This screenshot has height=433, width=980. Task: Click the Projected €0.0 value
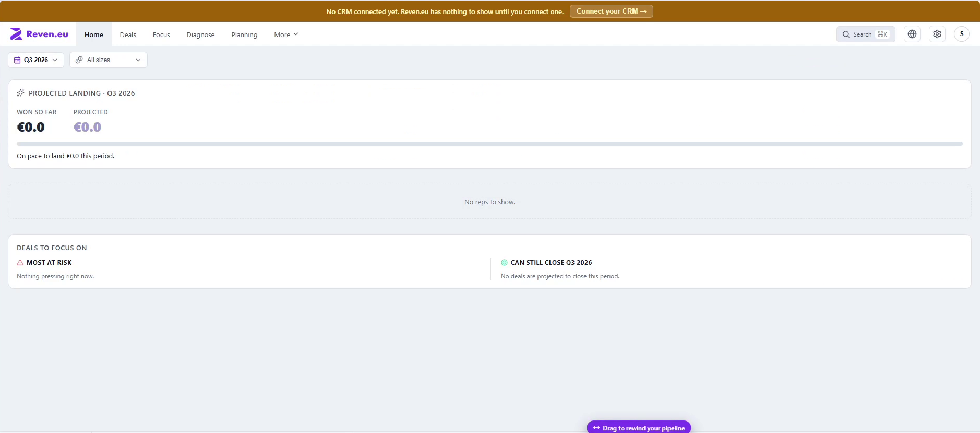pos(87,127)
